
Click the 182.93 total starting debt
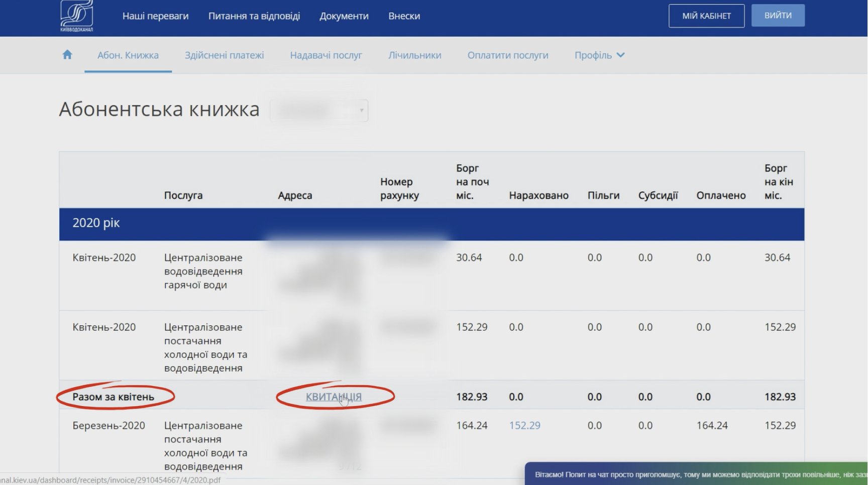click(x=472, y=397)
